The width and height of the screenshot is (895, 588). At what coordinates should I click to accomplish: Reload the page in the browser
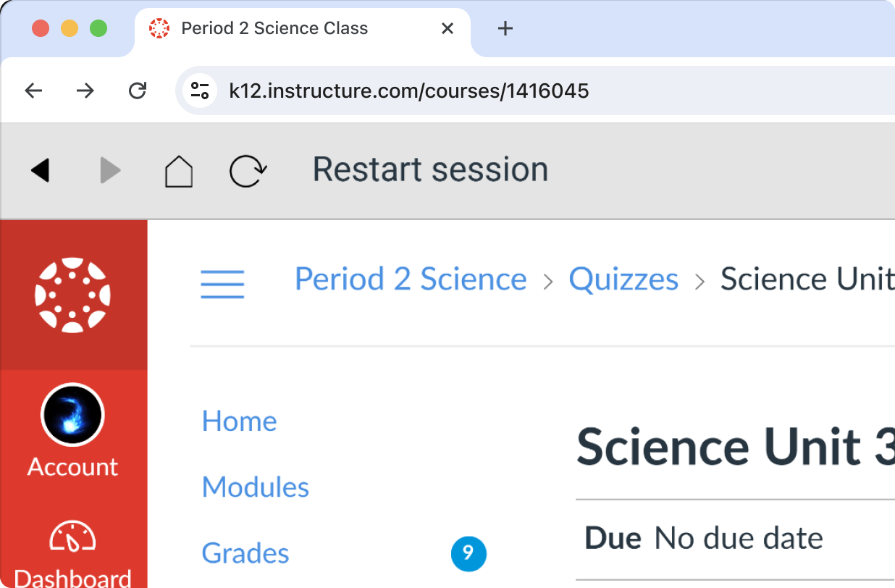click(x=137, y=91)
